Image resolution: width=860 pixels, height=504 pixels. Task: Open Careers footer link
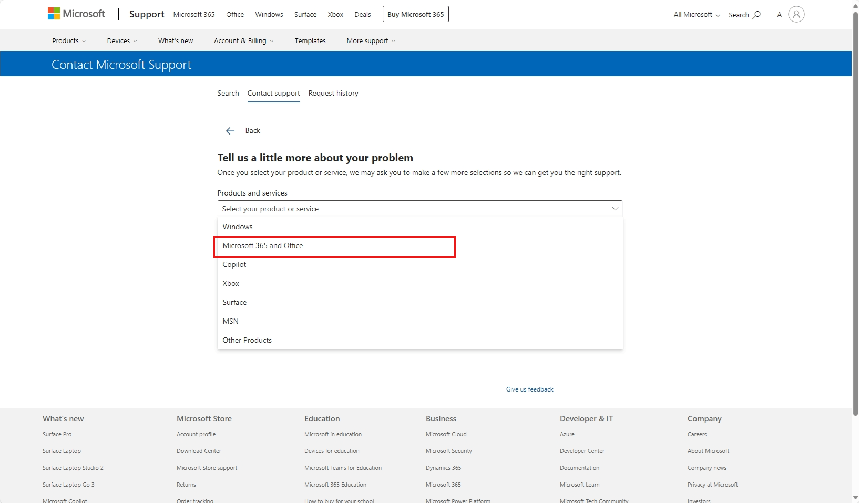(x=697, y=434)
